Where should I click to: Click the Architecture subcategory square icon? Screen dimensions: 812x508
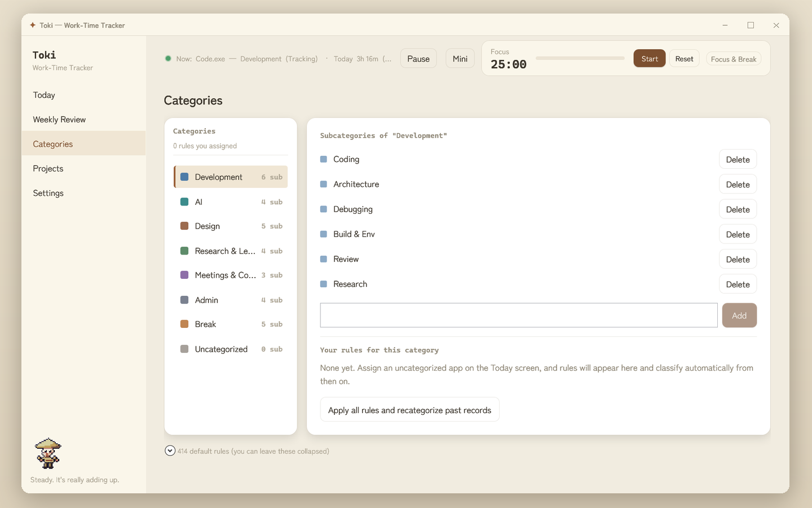[x=324, y=184]
